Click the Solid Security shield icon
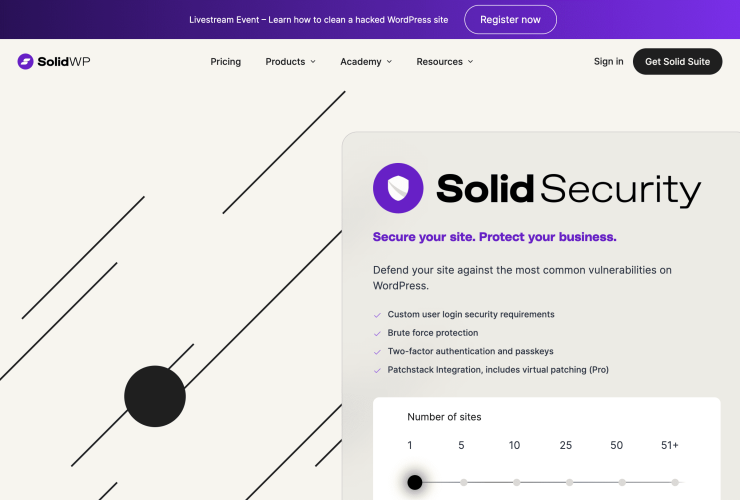This screenshot has height=500, width=740. click(x=398, y=188)
